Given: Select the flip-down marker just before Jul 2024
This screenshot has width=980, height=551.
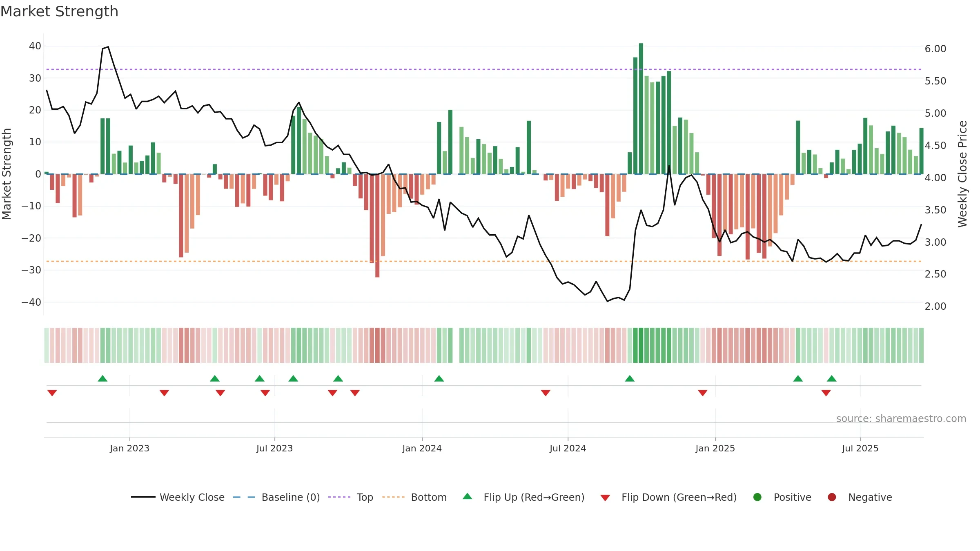Looking at the screenshot, I should (546, 393).
